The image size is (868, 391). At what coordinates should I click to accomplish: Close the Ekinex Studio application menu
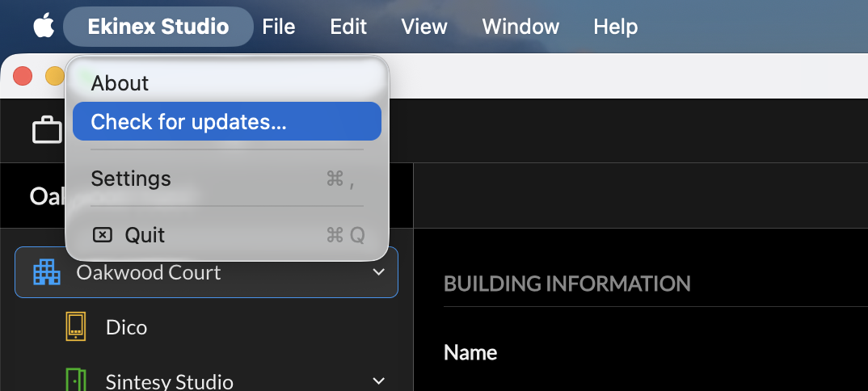coord(158,27)
